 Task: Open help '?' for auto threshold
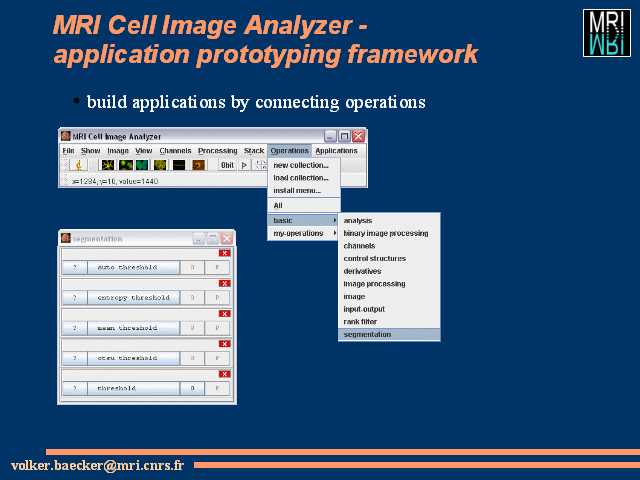coord(75,267)
